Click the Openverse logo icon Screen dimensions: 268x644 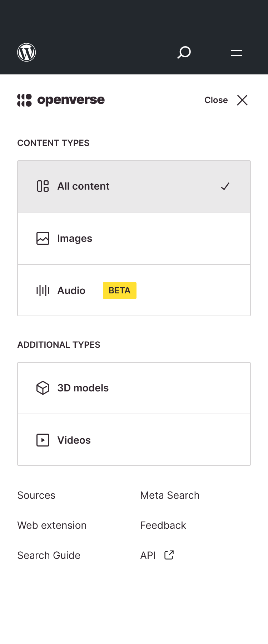(x=24, y=100)
